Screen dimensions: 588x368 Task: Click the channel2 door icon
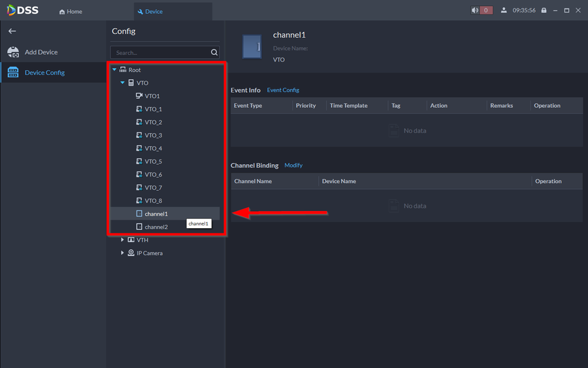coord(139,227)
